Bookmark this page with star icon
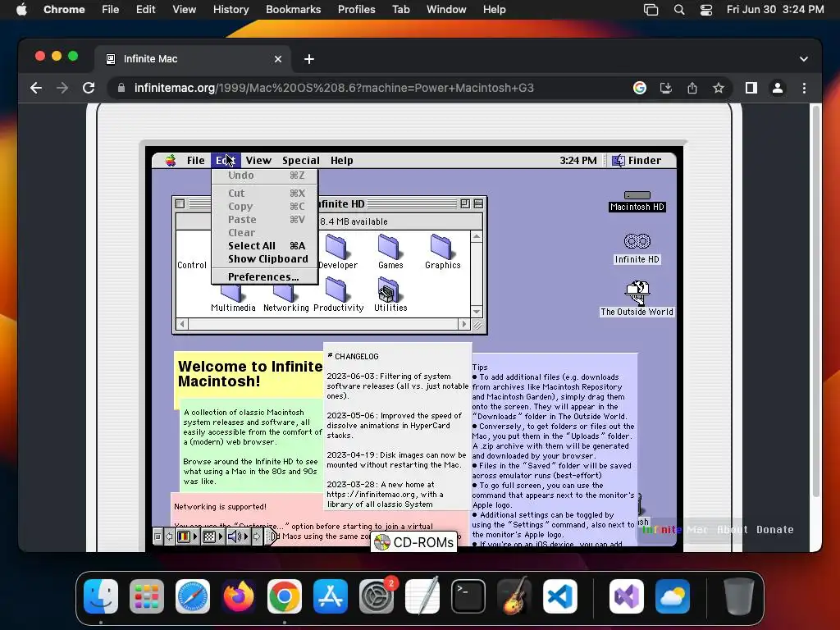 [719, 88]
